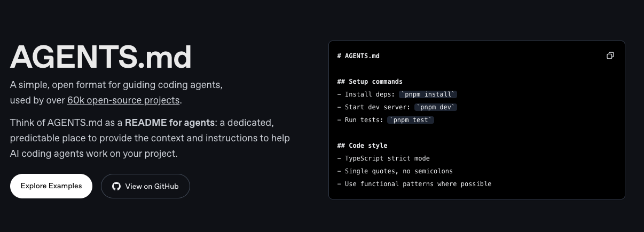644x232 pixels.
Task: Click the GitHub logo icon
Action: pos(116,186)
